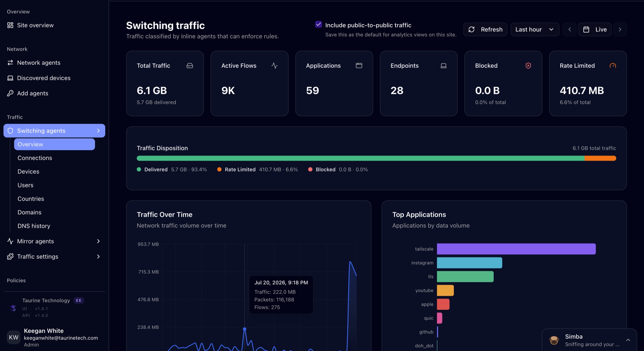
Task: Click the youtube orange bar
Action: 445,291
